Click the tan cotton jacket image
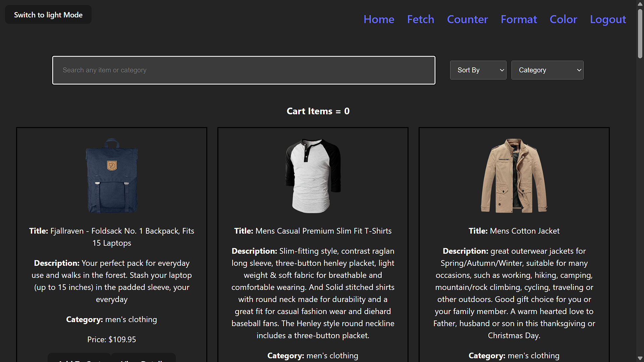644x362 pixels. coord(514,176)
